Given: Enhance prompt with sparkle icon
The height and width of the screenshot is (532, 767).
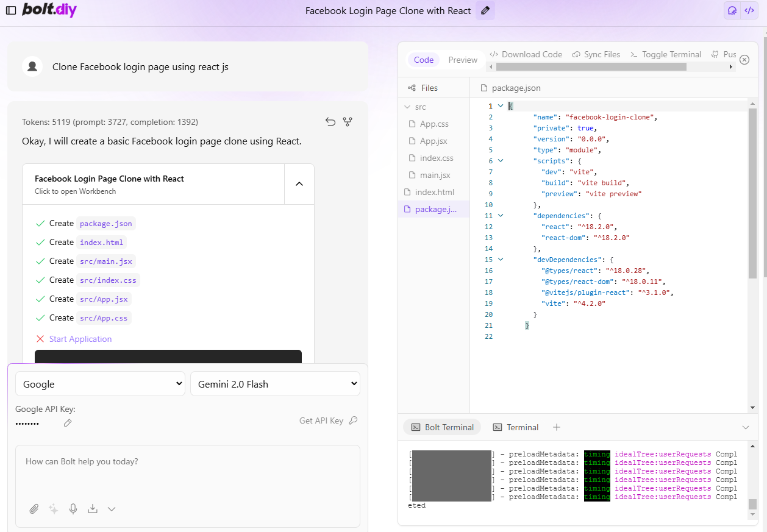Looking at the screenshot, I should (54, 509).
